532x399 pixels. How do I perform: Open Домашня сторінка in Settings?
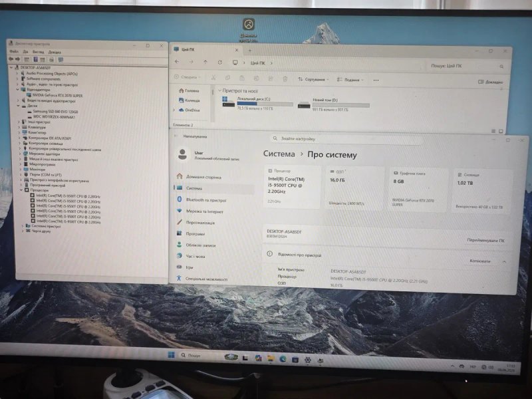199,177
